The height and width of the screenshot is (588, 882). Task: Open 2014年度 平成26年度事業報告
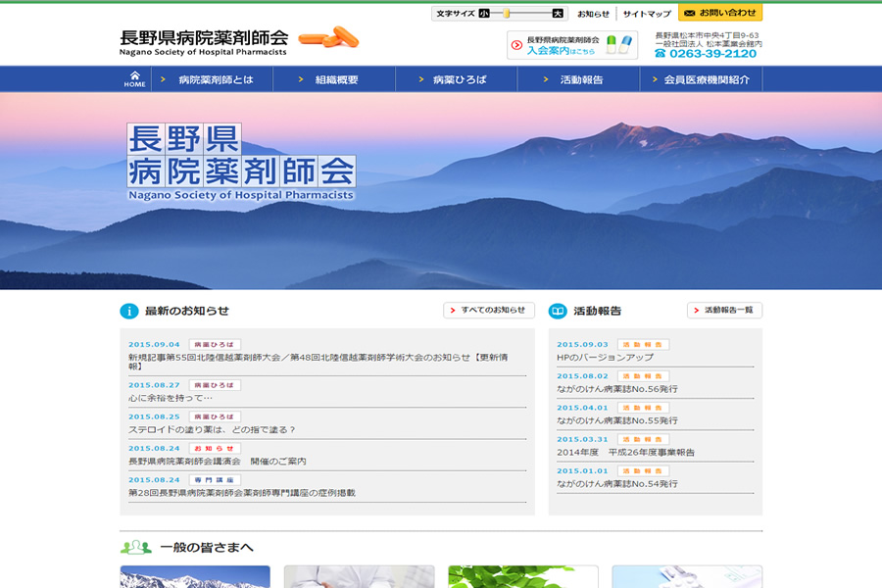coord(625,452)
